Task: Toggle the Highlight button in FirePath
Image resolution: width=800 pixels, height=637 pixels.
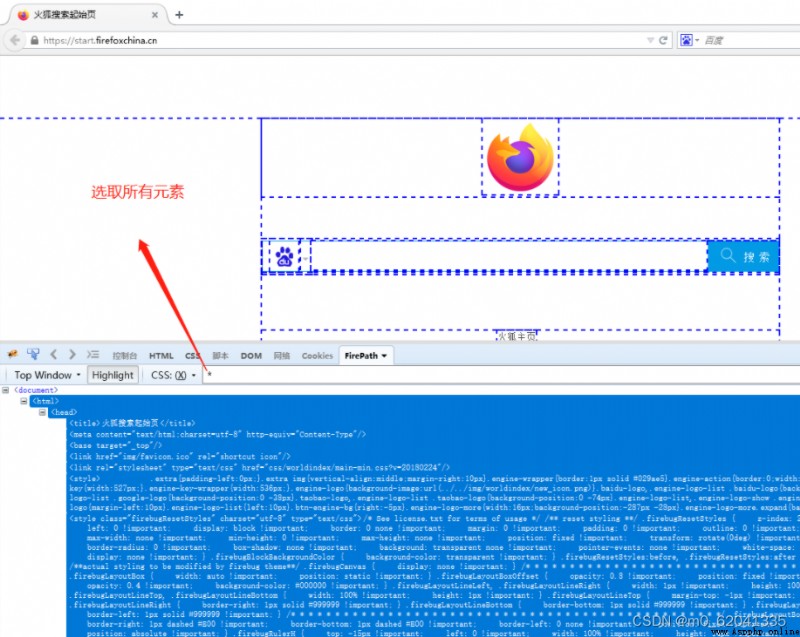Action: (x=112, y=375)
